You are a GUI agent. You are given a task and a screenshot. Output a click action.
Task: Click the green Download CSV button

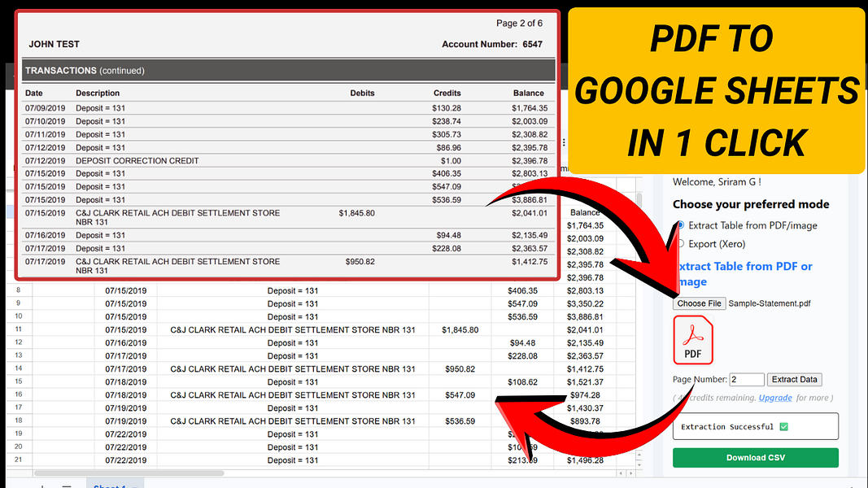756,458
